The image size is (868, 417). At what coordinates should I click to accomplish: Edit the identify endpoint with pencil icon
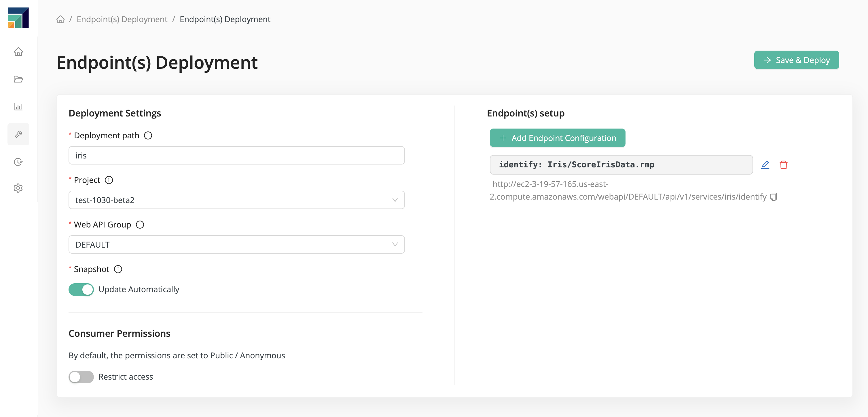(765, 164)
